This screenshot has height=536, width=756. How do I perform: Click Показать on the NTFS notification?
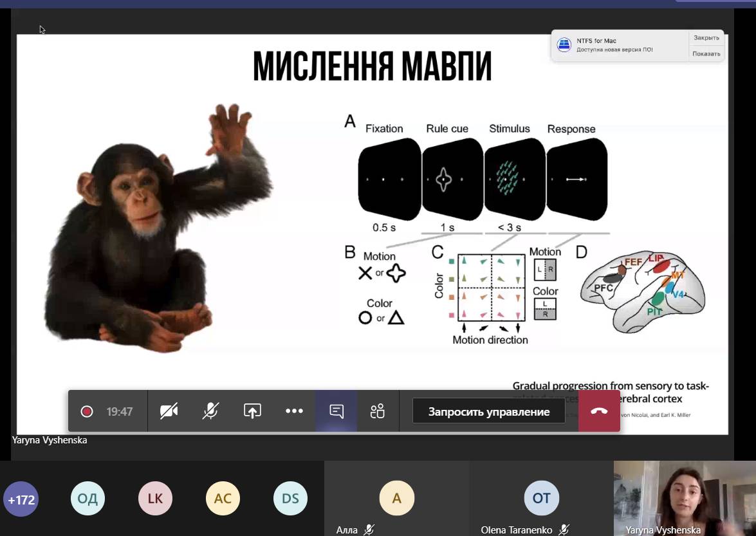click(x=706, y=53)
